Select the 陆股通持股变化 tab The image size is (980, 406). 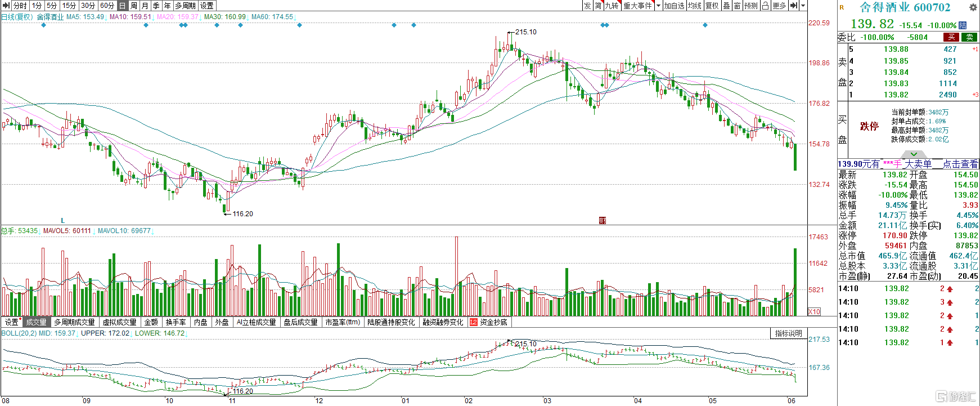[391, 322]
